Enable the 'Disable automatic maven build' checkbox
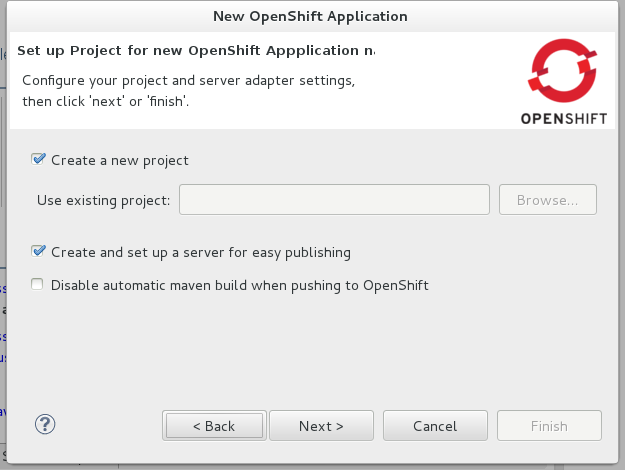The width and height of the screenshot is (625, 470). click(x=38, y=285)
